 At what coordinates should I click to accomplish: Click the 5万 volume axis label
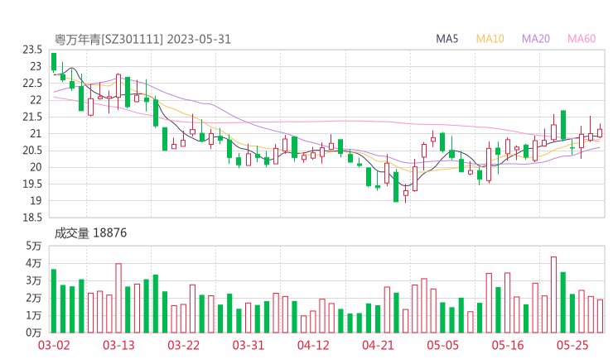click(x=34, y=246)
